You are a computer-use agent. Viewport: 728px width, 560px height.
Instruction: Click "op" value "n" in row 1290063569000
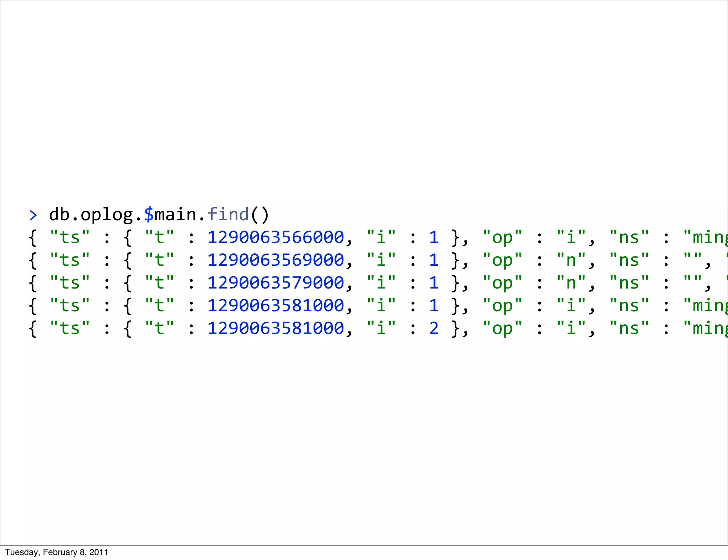571,260
